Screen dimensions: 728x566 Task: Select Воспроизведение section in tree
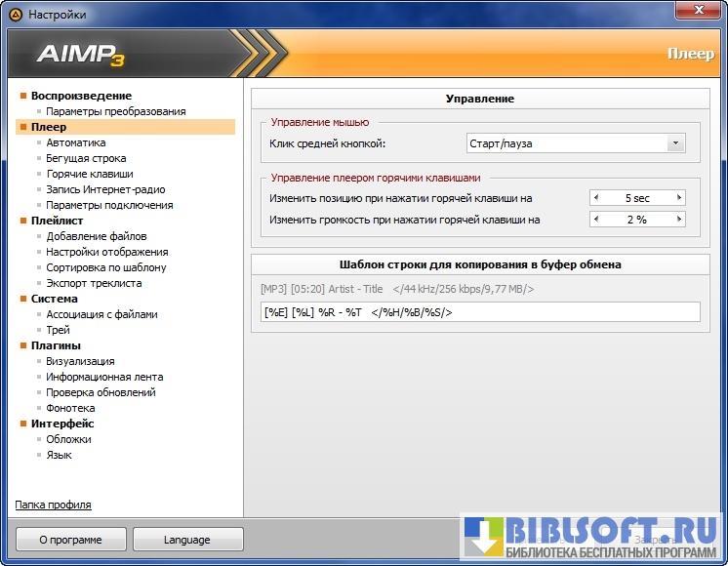(81, 96)
